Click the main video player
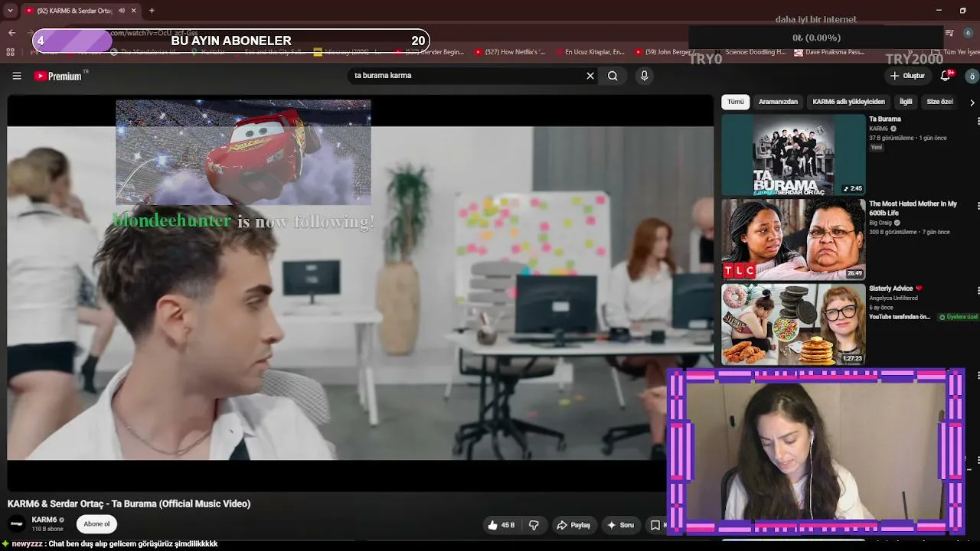This screenshot has width=980, height=551. click(361, 293)
